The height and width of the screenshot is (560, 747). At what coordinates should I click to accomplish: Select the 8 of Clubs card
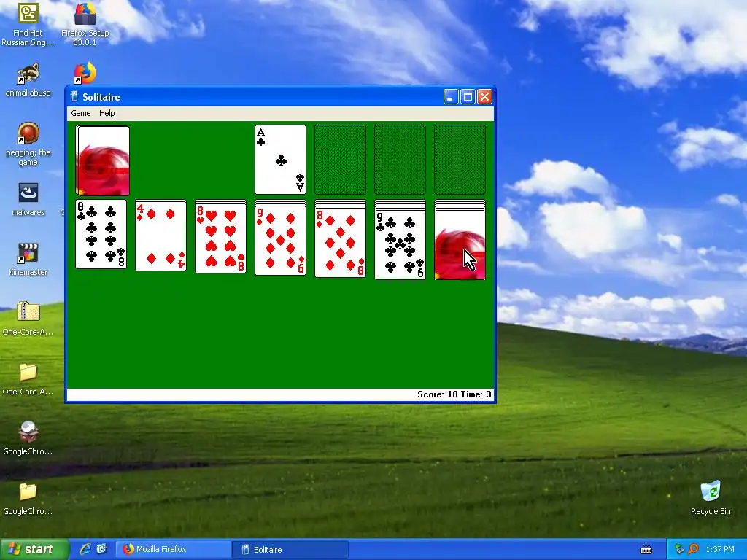[x=101, y=234]
